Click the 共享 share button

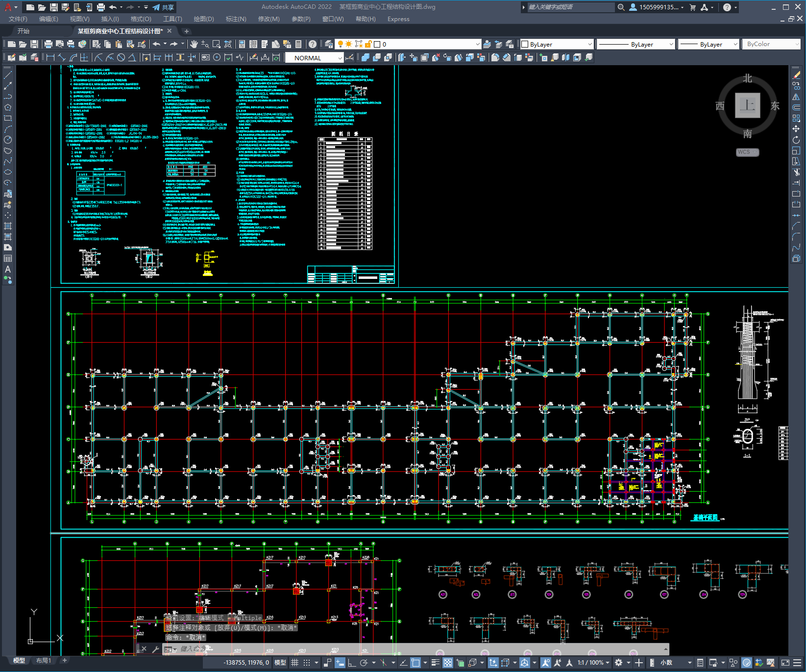[164, 7]
